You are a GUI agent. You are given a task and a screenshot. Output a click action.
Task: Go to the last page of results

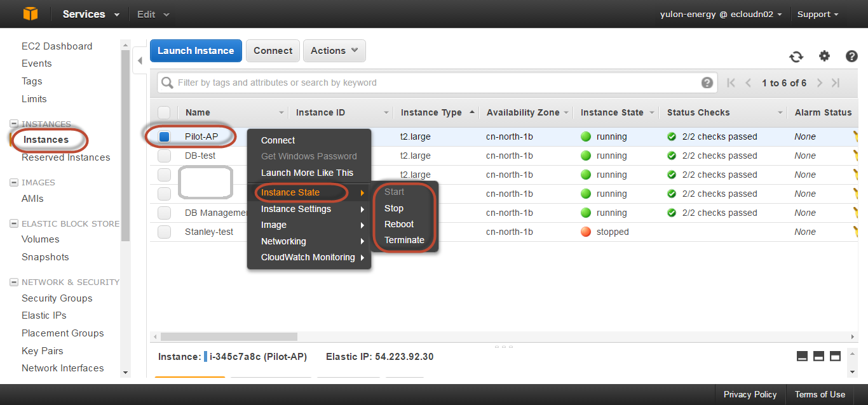pyautogui.click(x=836, y=83)
